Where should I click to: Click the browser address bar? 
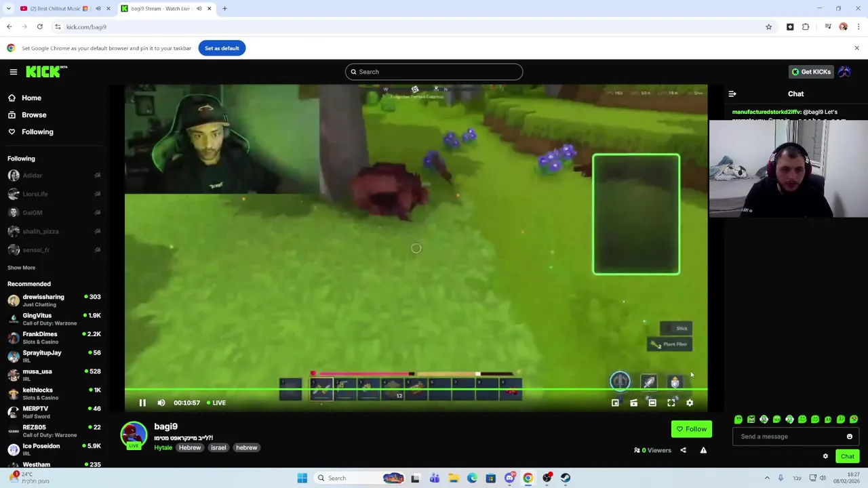(407, 27)
